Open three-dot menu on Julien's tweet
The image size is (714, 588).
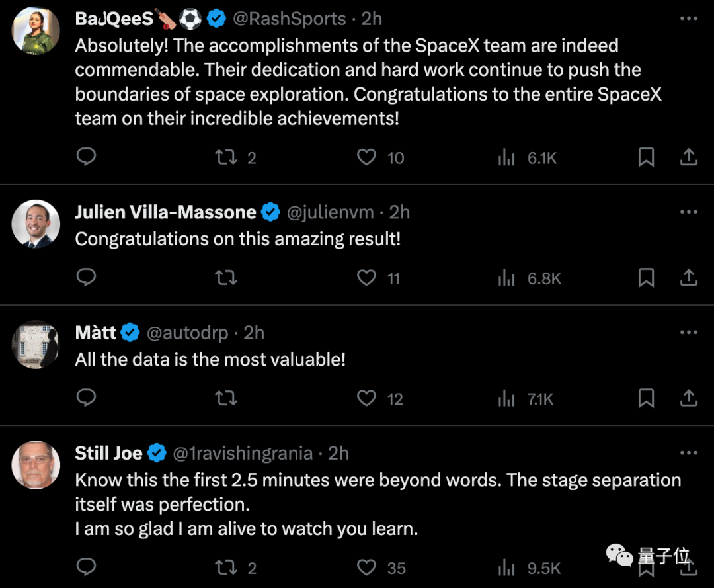tap(688, 212)
